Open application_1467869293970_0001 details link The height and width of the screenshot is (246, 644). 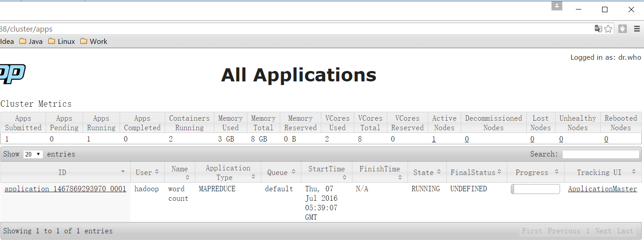65,189
